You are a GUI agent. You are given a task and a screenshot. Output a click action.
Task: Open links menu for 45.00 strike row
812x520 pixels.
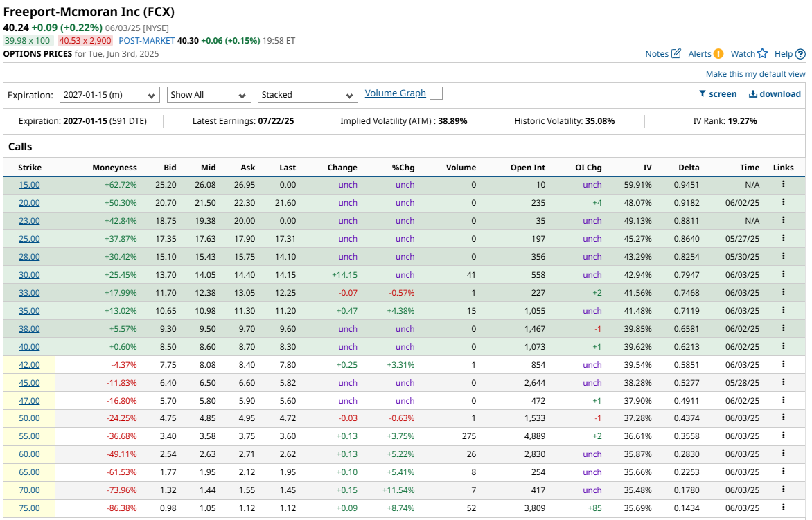[783, 382]
